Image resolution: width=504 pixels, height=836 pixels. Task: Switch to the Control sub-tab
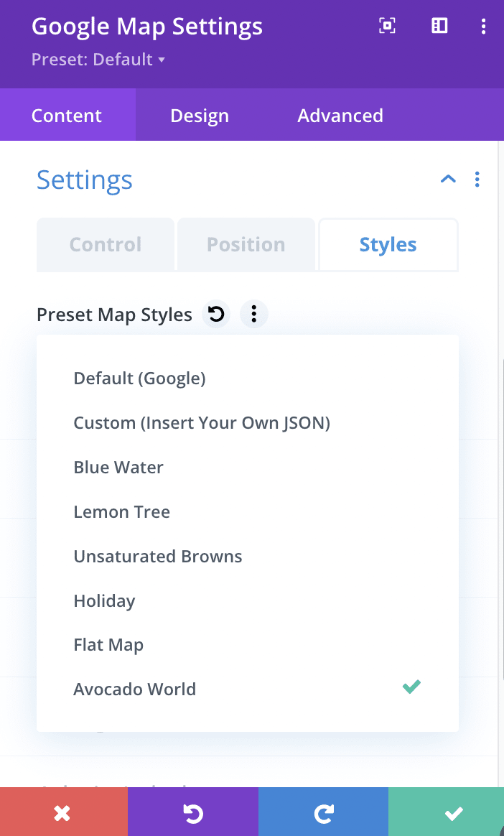[x=106, y=245]
